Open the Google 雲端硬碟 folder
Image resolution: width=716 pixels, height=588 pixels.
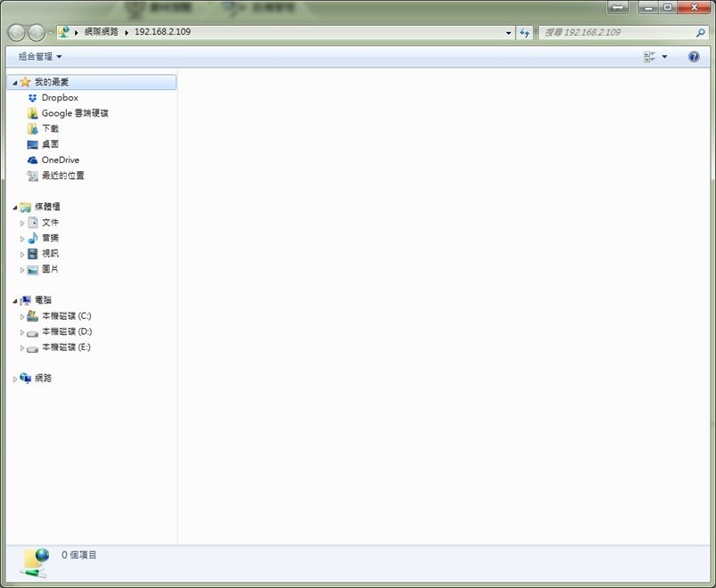click(x=74, y=113)
